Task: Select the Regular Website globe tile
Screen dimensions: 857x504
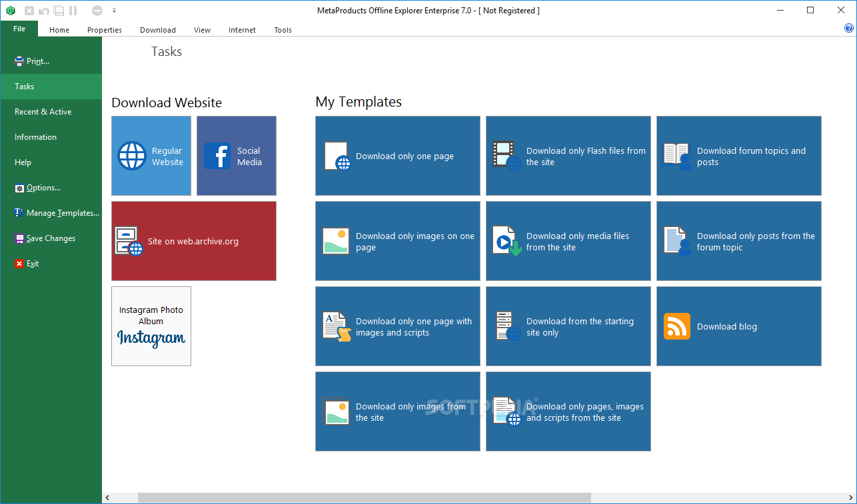Action: click(151, 156)
